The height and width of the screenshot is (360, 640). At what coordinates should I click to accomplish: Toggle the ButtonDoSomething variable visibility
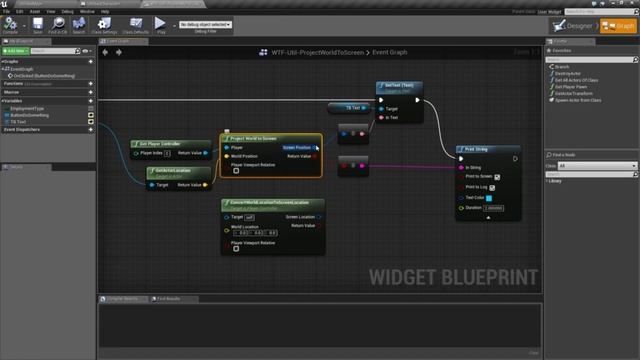[91, 115]
